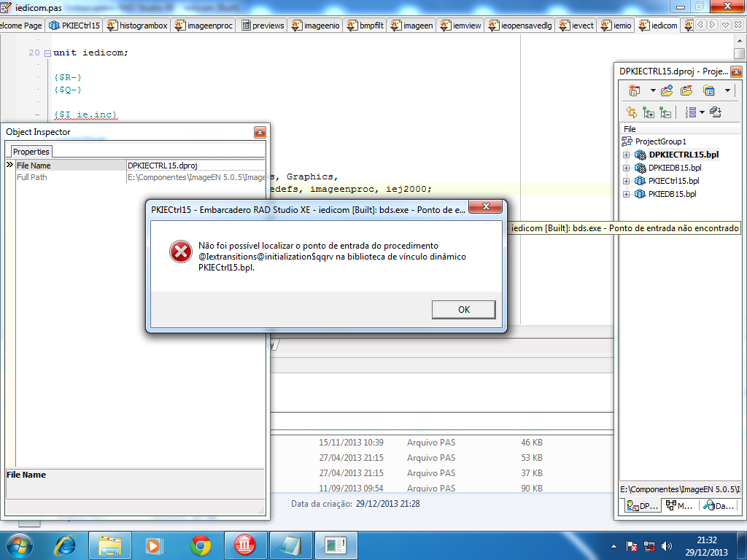
Task: Open the histogrambox editor tab
Action: 137,26
